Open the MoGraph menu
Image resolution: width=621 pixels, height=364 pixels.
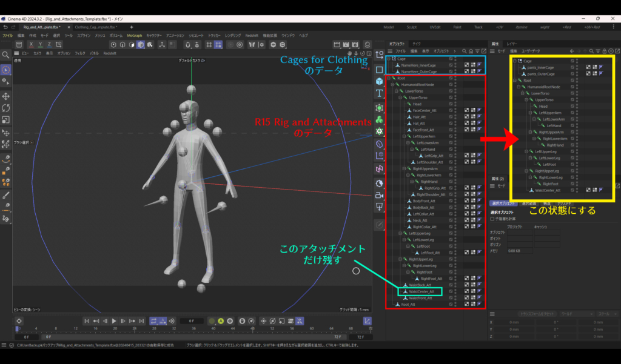[134, 35]
